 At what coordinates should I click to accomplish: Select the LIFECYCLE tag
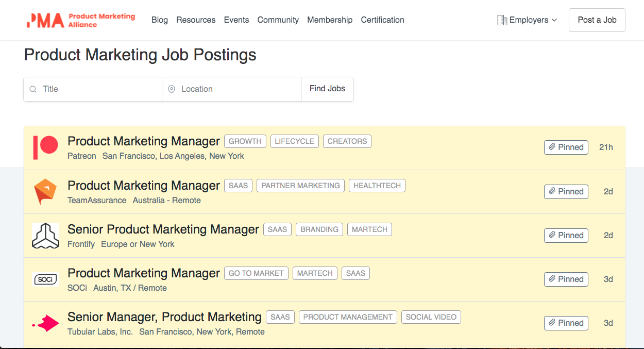tap(294, 141)
